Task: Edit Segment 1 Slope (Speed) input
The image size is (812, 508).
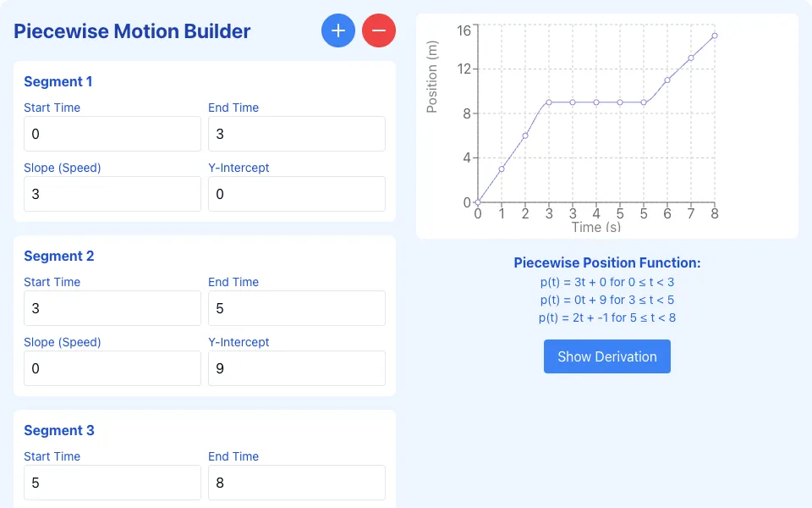Action: (112, 194)
